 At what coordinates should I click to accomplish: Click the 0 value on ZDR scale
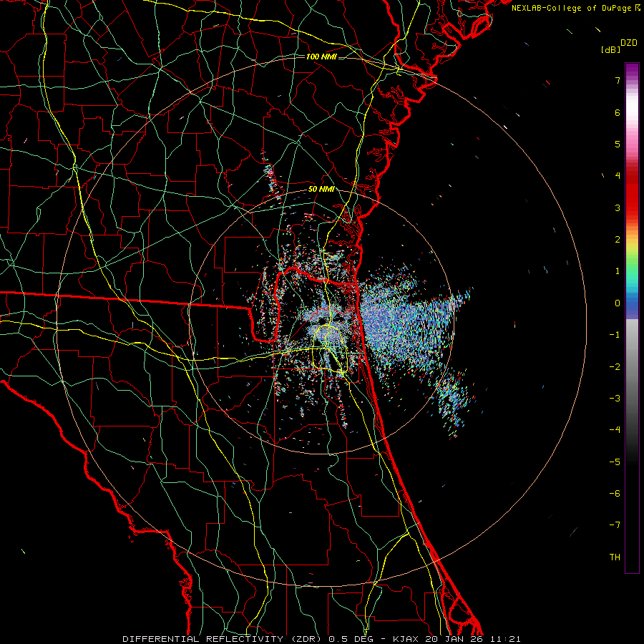tap(618, 303)
